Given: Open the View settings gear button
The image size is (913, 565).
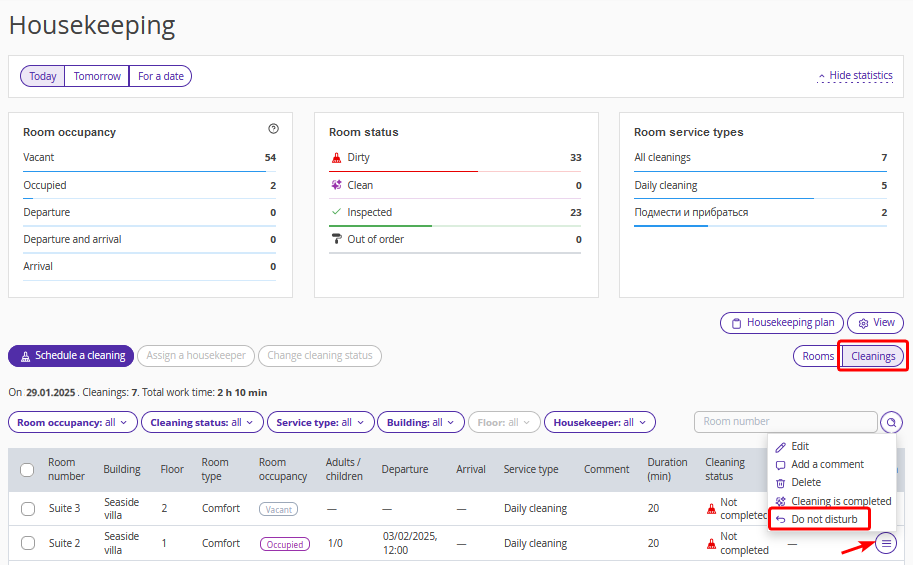Looking at the screenshot, I should [875, 323].
